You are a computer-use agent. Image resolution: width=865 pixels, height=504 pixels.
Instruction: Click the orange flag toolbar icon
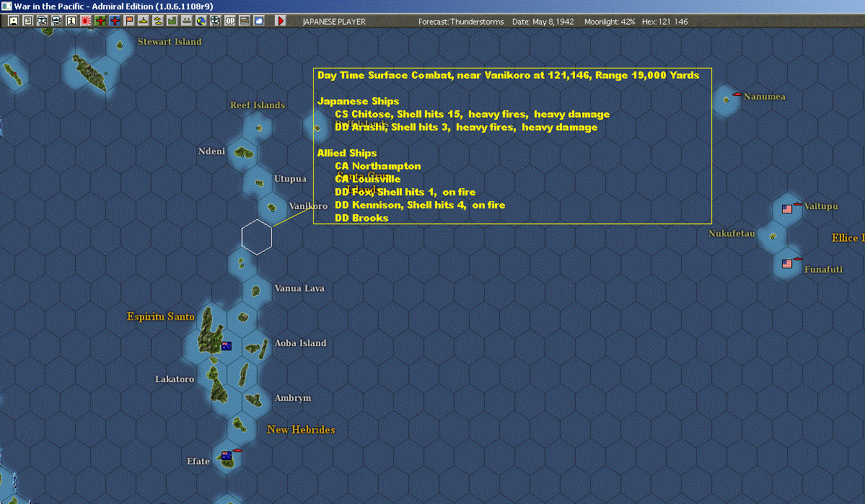(x=129, y=21)
